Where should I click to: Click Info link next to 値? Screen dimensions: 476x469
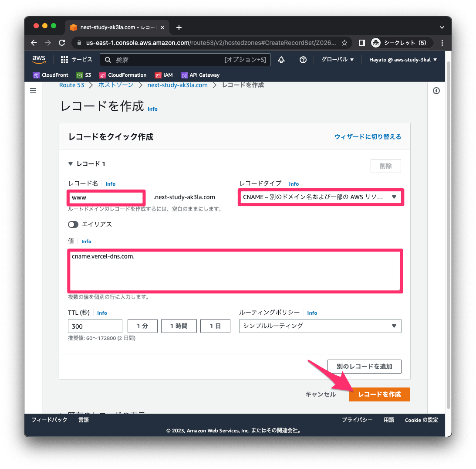tap(86, 241)
